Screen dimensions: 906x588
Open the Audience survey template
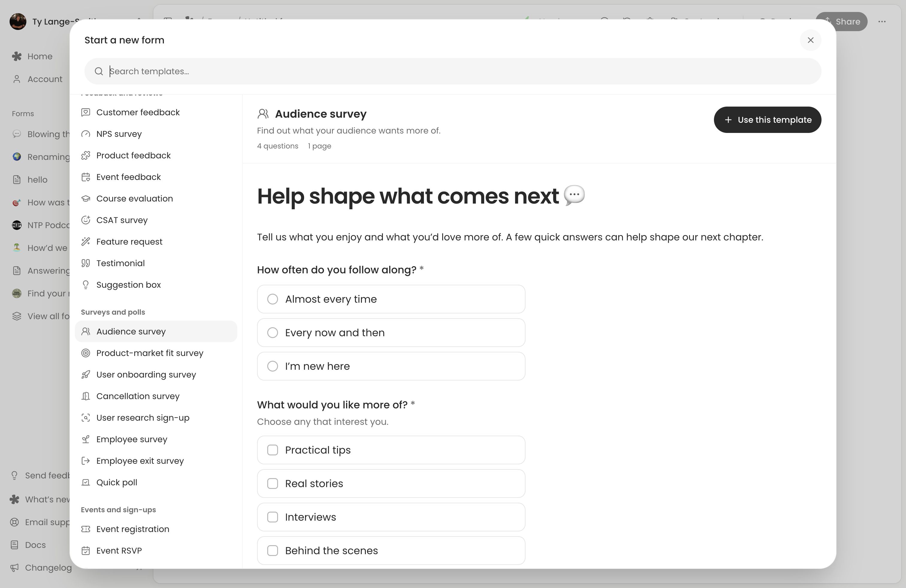pos(156,332)
